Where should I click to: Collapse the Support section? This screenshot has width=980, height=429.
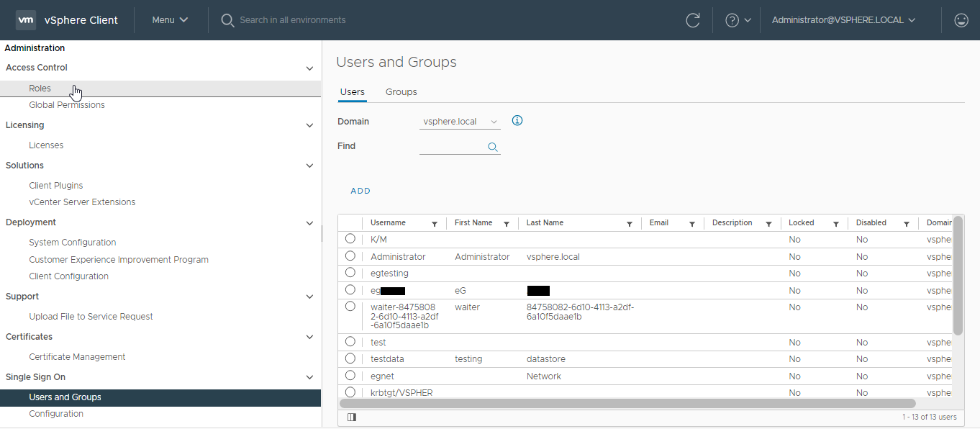[x=310, y=297]
